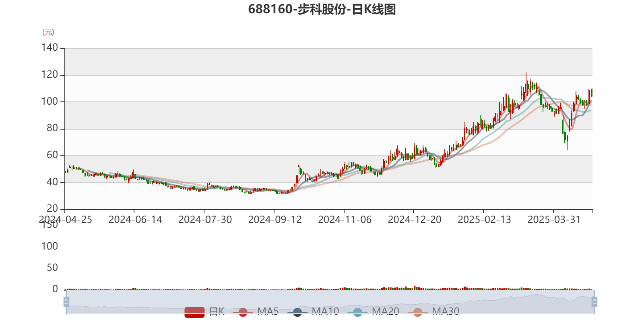Screen dimensions: 644x322
Task: Click the chart title 688160-步科股份-日K线图
Action: tap(322, 9)
